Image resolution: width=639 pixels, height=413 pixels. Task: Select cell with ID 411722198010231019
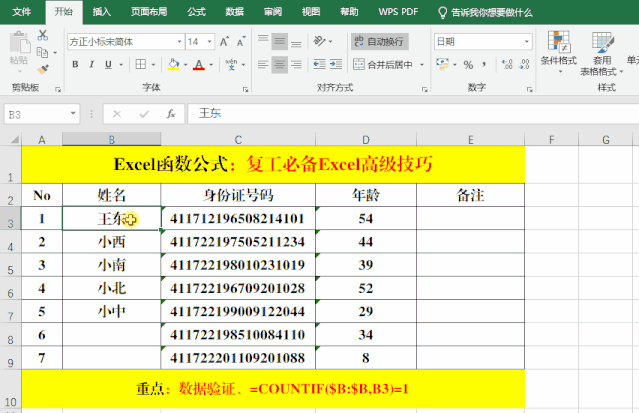coord(238,265)
